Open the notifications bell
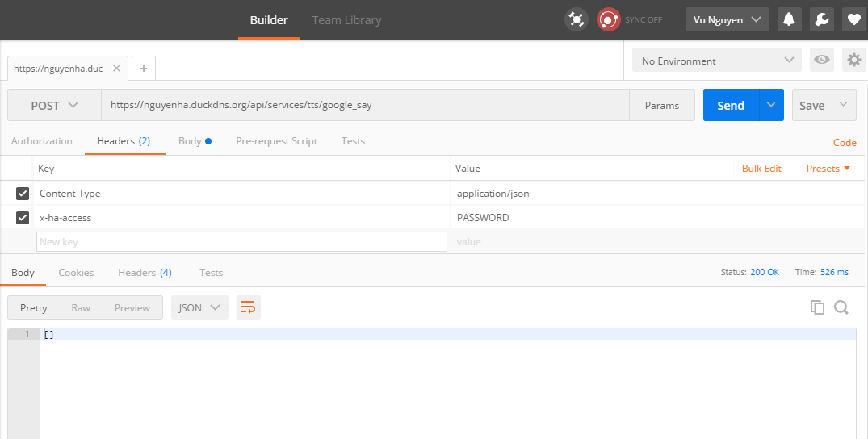The image size is (868, 439). (x=789, y=20)
